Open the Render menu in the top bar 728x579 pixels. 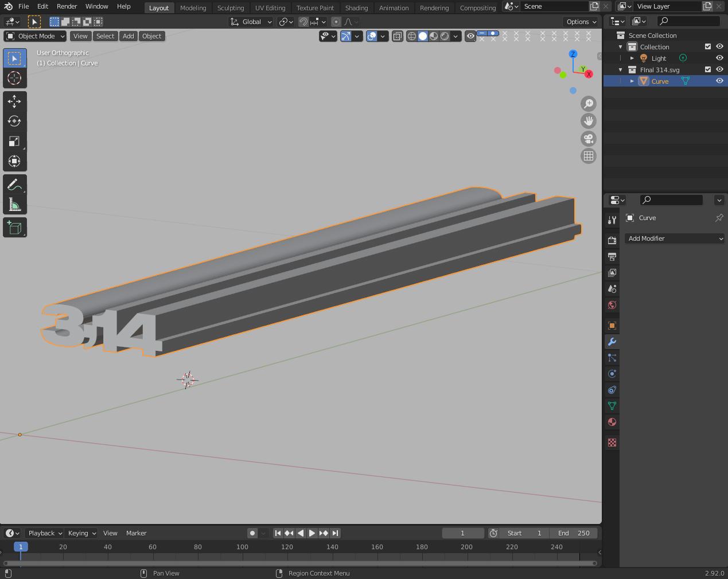[67, 6]
